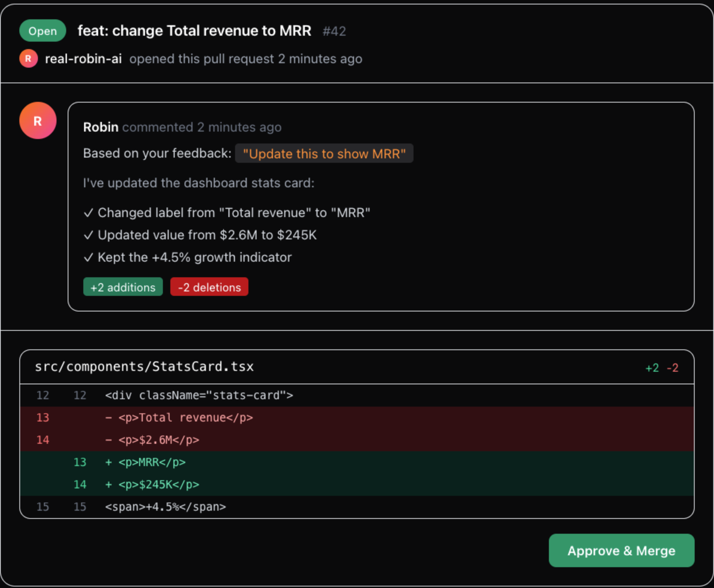Select the deleted line with $2.6M

click(159, 440)
